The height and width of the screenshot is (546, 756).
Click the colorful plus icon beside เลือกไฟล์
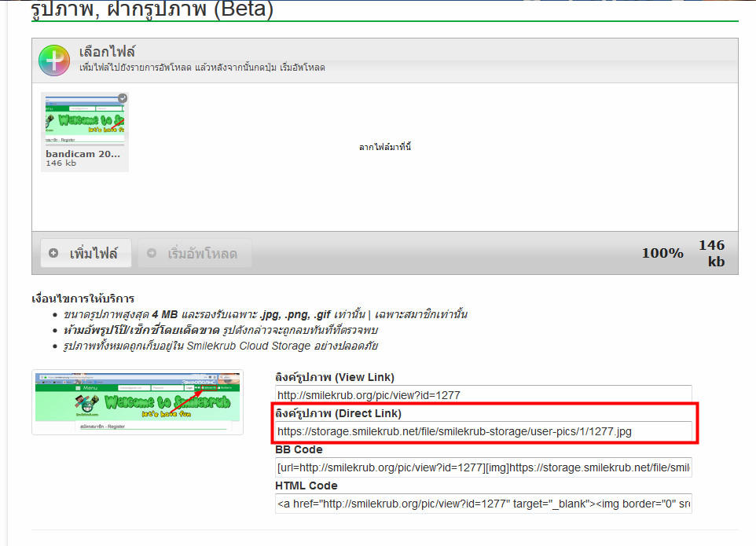pos(54,60)
